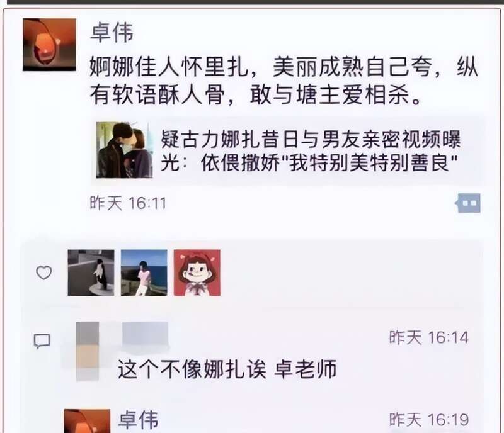
Task: Tap the 昨天 16:14 comment timestamp
Action: coord(429,337)
